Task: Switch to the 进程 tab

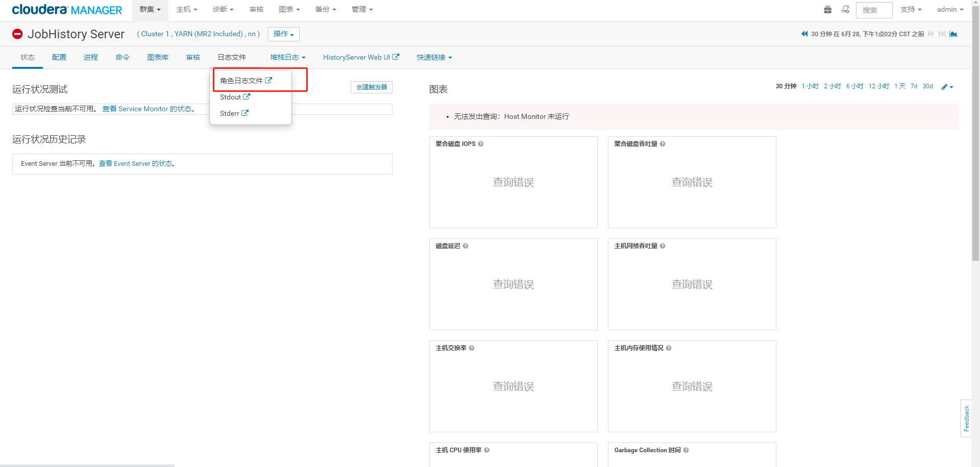Action: (x=91, y=57)
